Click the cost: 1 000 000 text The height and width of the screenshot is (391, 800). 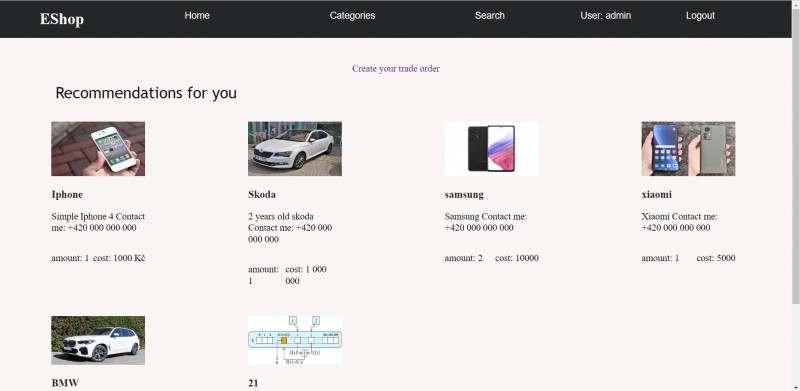(306, 275)
